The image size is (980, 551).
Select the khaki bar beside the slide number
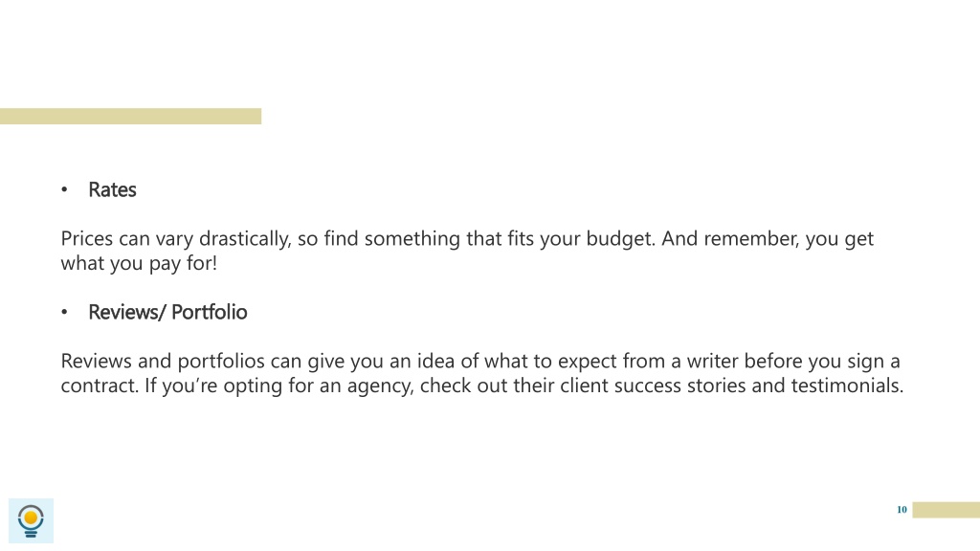[947, 510]
